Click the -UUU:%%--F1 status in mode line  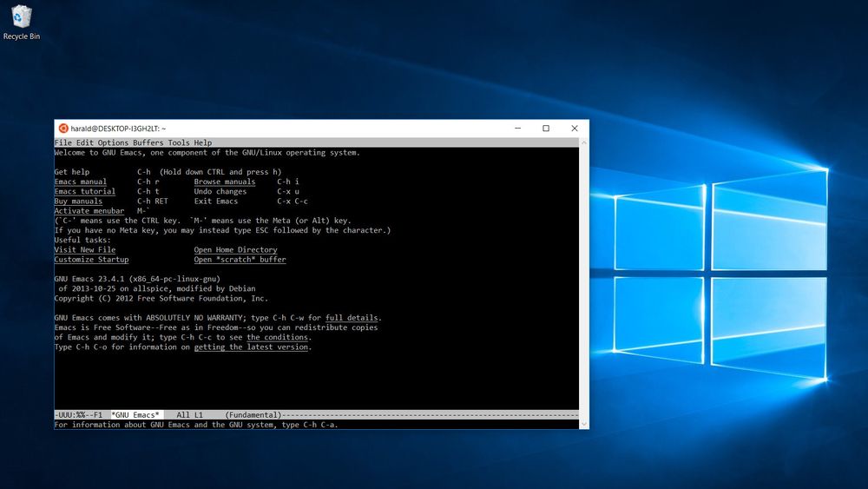[78, 415]
